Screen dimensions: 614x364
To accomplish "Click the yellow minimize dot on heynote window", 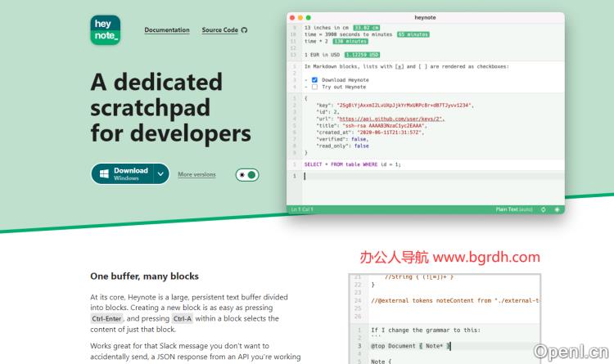I will pyautogui.click(x=300, y=17).
